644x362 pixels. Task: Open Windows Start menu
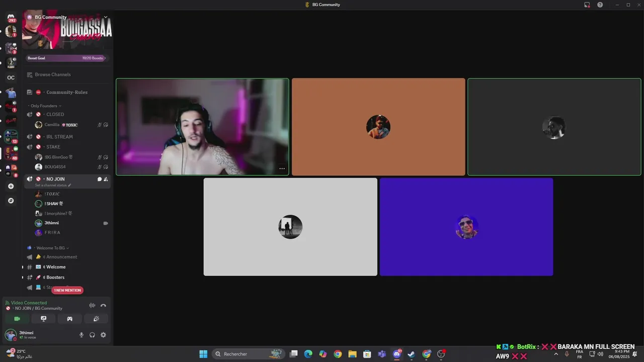coord(203,354)
